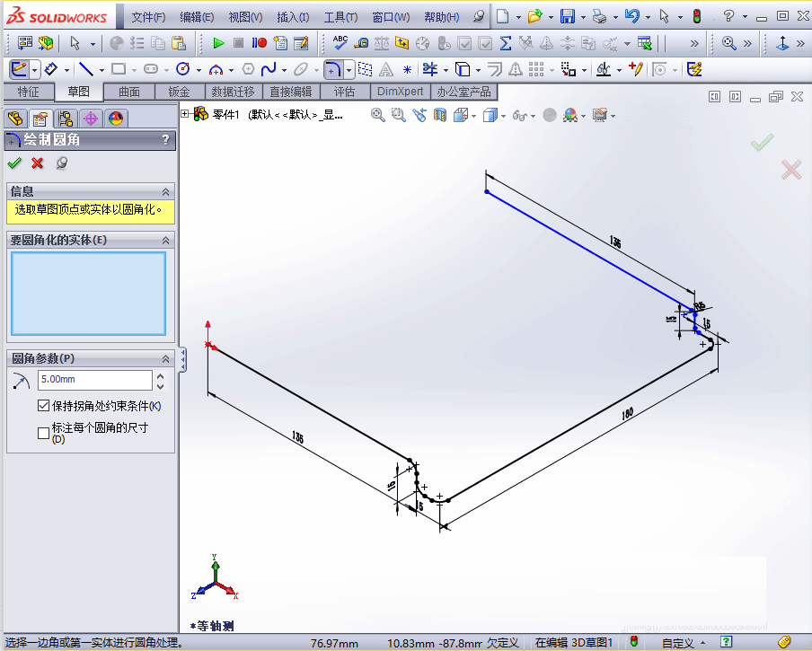Viewport: 812px width, 651px height.
Task: Open the Display Style dropdown
Action: pos(503,115)
